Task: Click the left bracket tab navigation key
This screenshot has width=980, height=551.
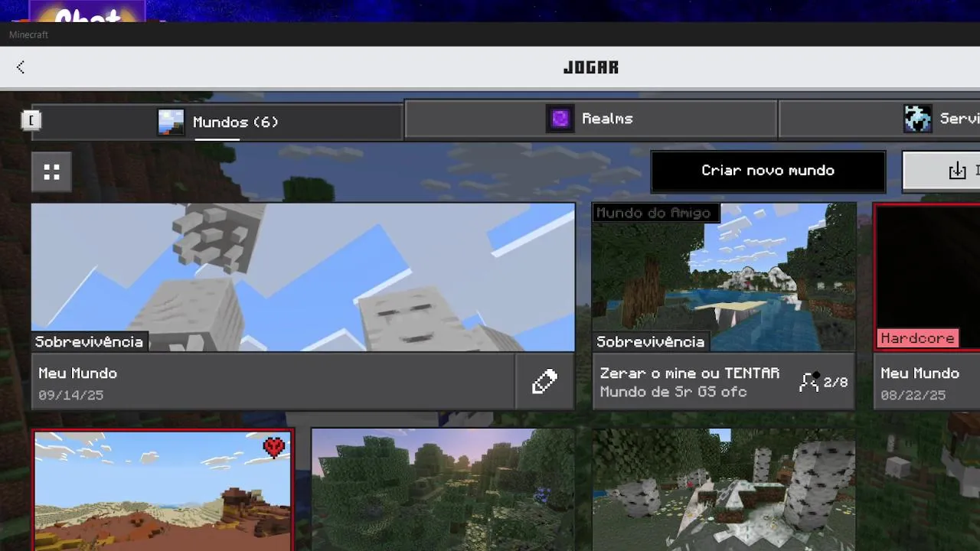Action: point(31,120)
